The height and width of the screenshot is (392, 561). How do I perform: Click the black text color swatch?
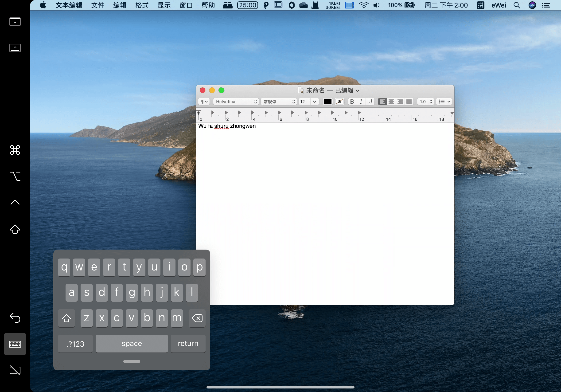click(x=327, y=102)
